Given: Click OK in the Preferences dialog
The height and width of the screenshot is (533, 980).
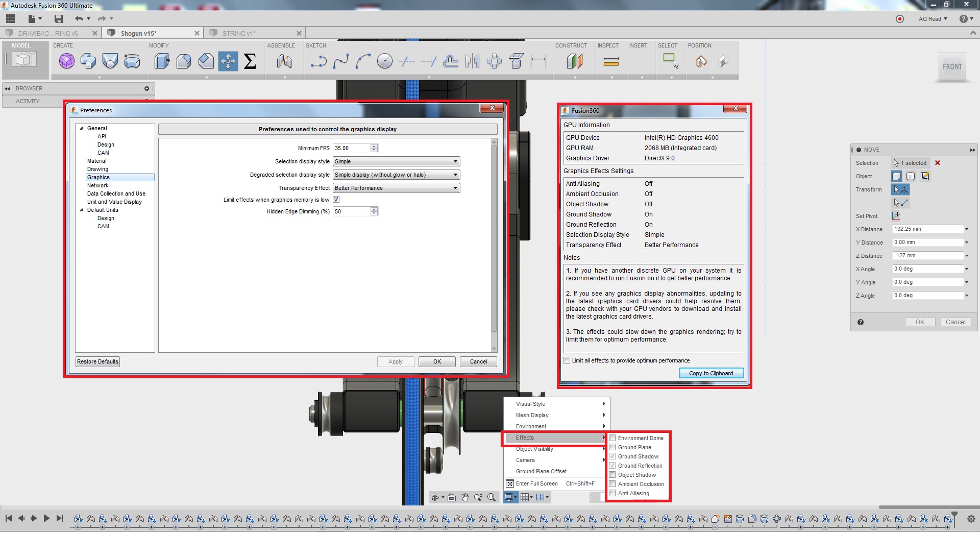Looking at the screenshot, I should tap(437, 361).
